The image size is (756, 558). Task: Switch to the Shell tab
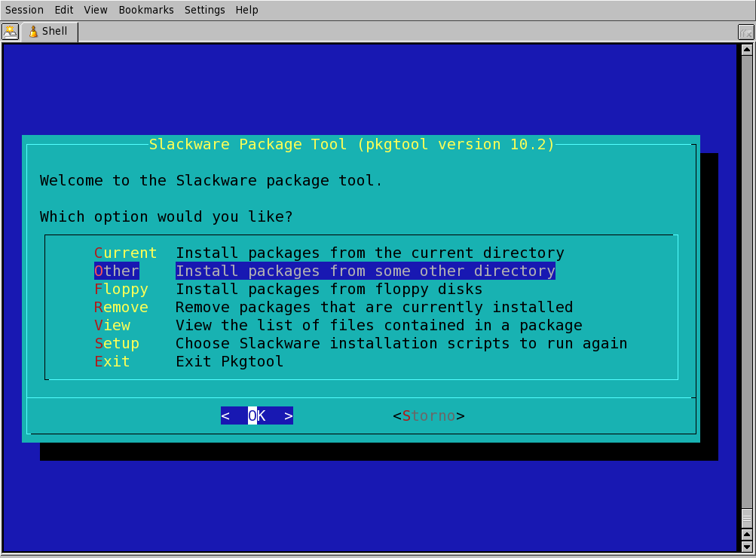49,32
